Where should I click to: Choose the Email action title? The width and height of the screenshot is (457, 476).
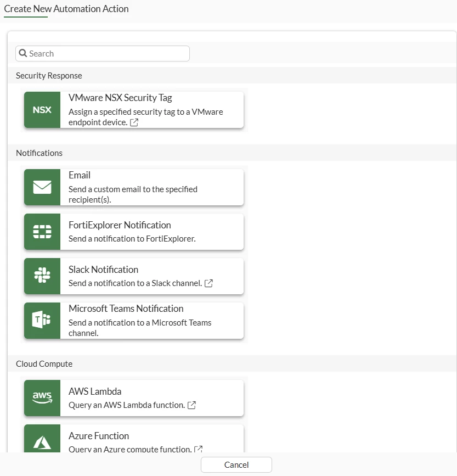tap(80, 175)
